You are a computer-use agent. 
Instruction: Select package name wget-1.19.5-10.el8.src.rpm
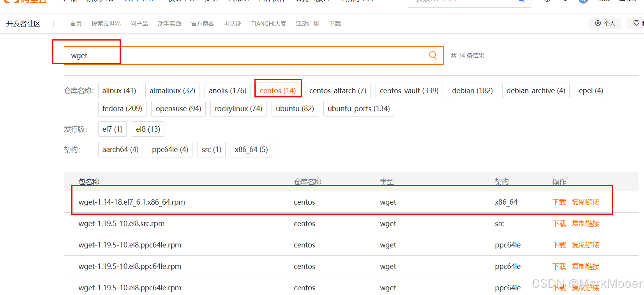pyautogui.click(x=122, y=223)
